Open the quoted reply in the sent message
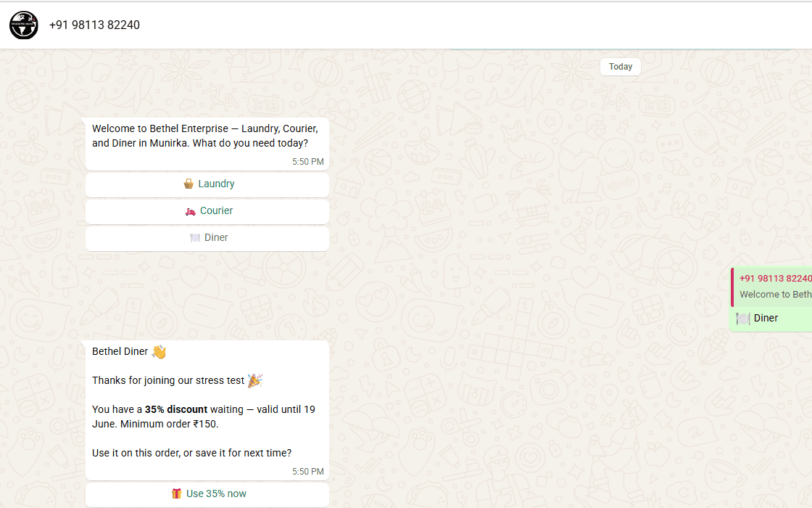 pos(772,287)
